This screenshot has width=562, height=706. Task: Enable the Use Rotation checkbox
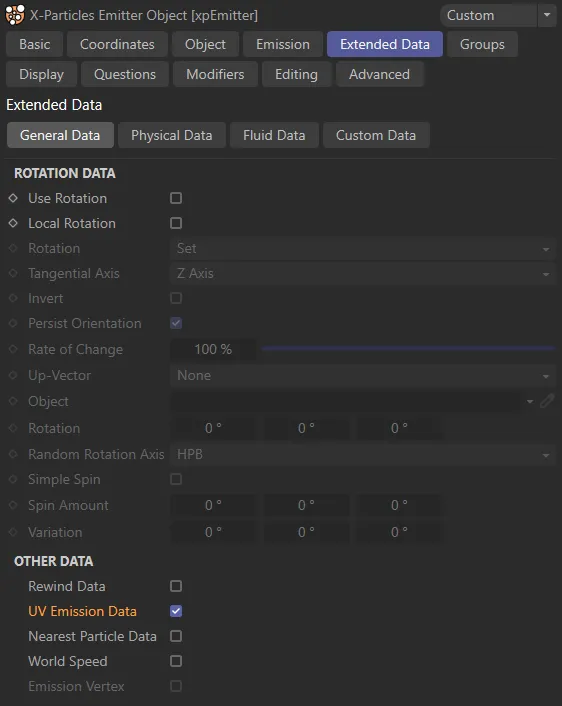coord(176,198)
